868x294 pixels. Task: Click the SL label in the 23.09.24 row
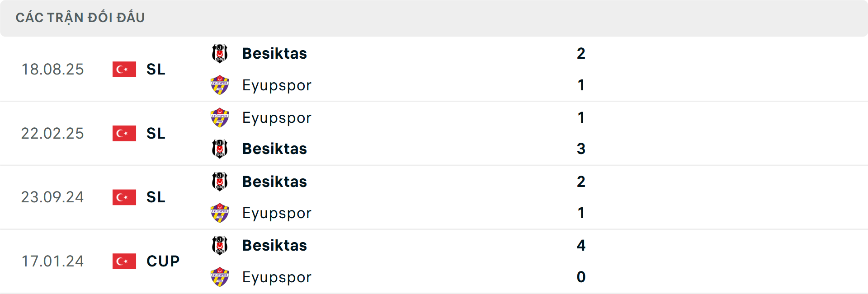[x=156, y=197]
